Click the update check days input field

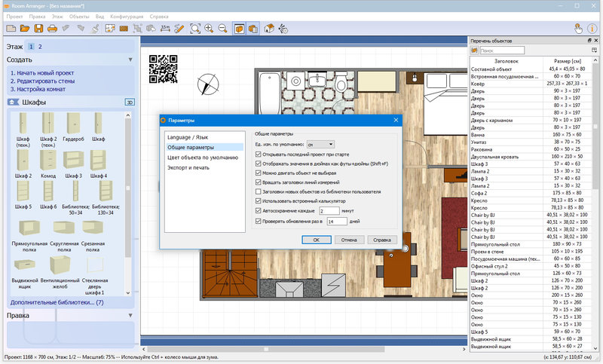[x=337, y=222]
